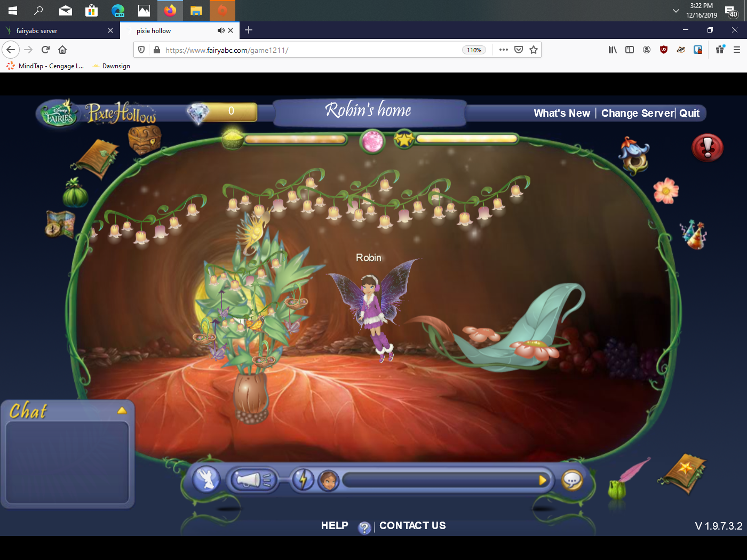Open the Dawnsign bookmark

pos(116,66)
